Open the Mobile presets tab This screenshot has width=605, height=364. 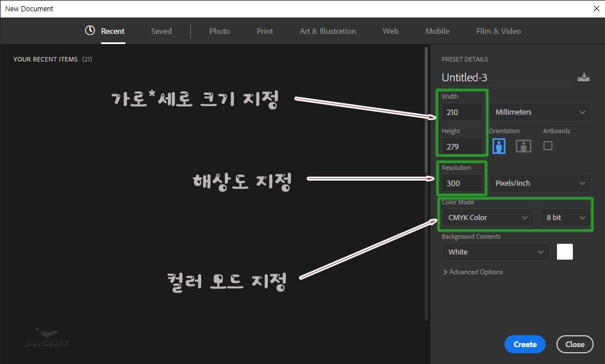[438, 31]
